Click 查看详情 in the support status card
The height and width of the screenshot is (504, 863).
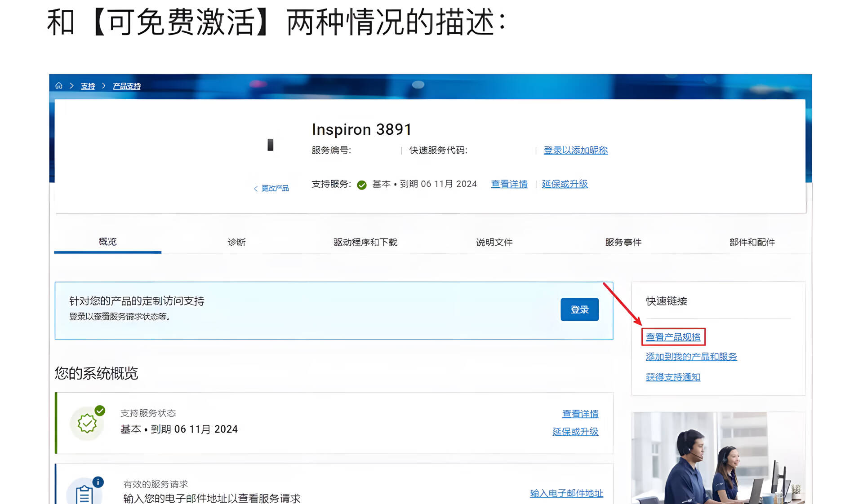[x=580, y=414]
